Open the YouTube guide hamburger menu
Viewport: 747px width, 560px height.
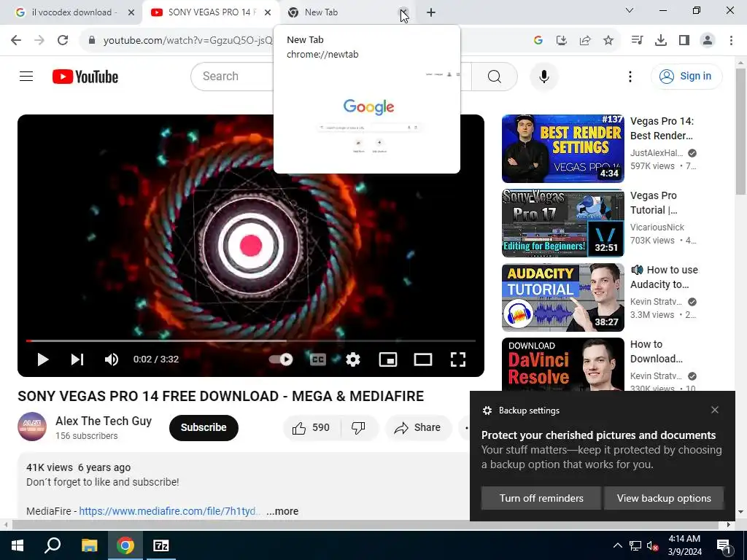tap(26, 76)
